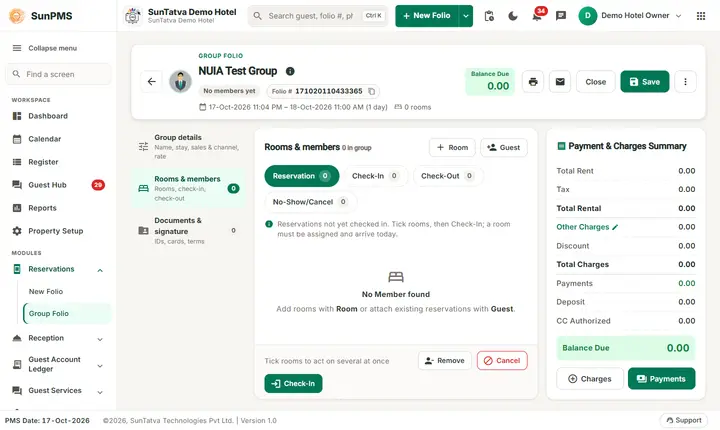Screen dimensions: 720x430
Task: Open the Register screen
Action: [x=59, y=162]
